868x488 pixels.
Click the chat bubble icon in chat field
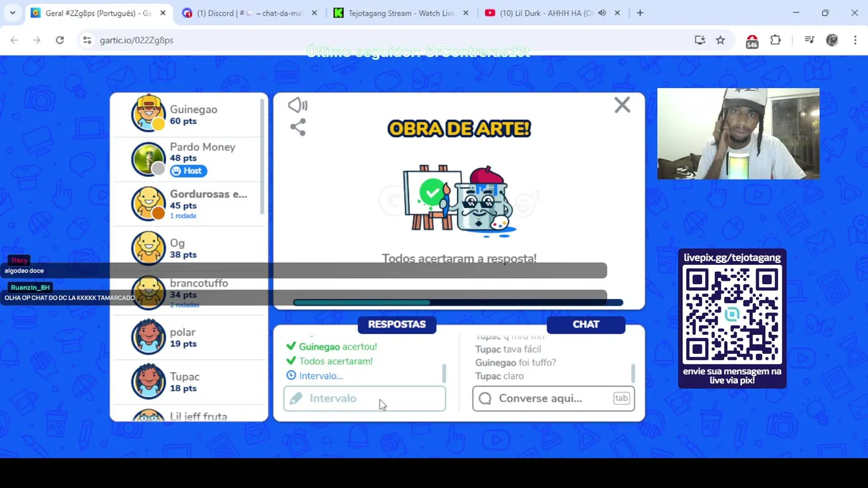coord(485,399)
